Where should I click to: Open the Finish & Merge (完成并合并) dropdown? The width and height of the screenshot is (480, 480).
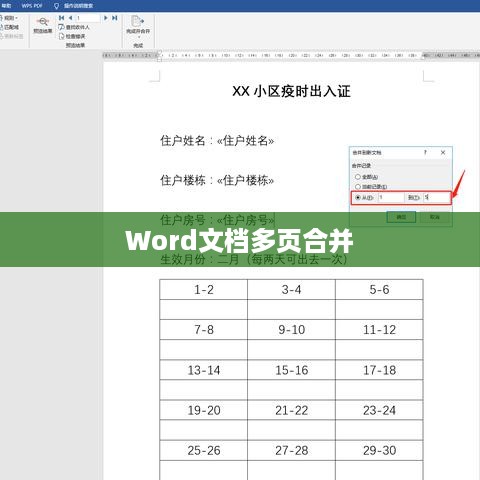click(x=138, y=27)
